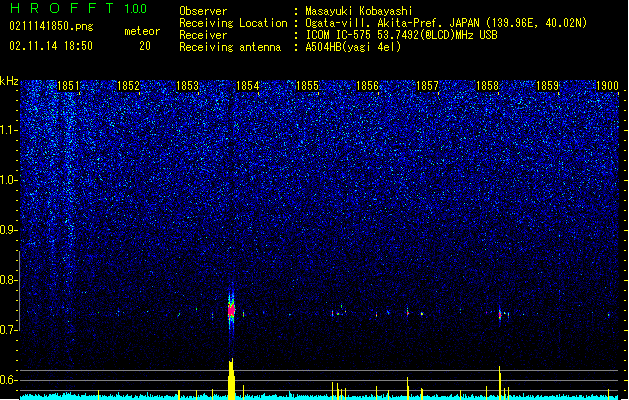Click the 1855 time marker
This screenshot has height=400, width=629.
click(x=307, y=86)
